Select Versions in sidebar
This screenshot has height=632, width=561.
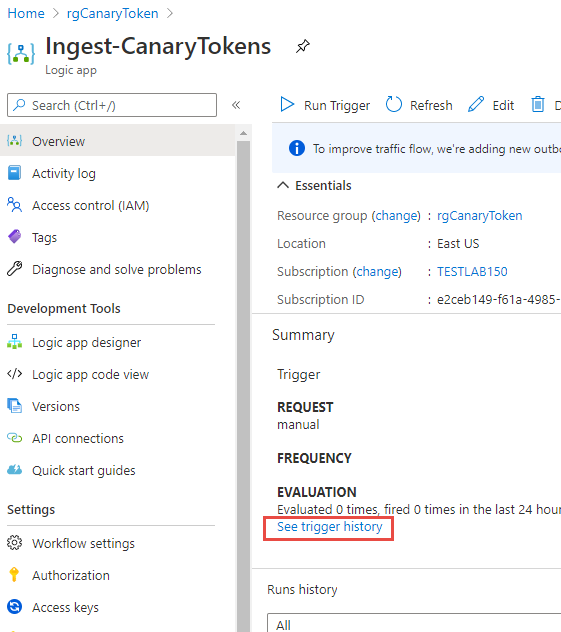(x=117, y=406)
